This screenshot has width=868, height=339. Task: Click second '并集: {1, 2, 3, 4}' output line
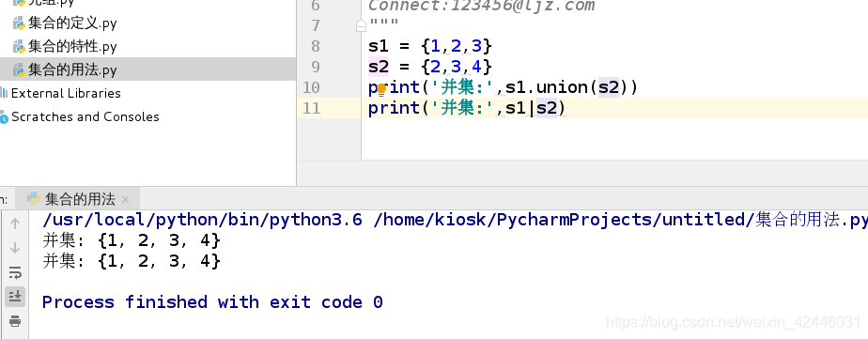pos(132,261)
